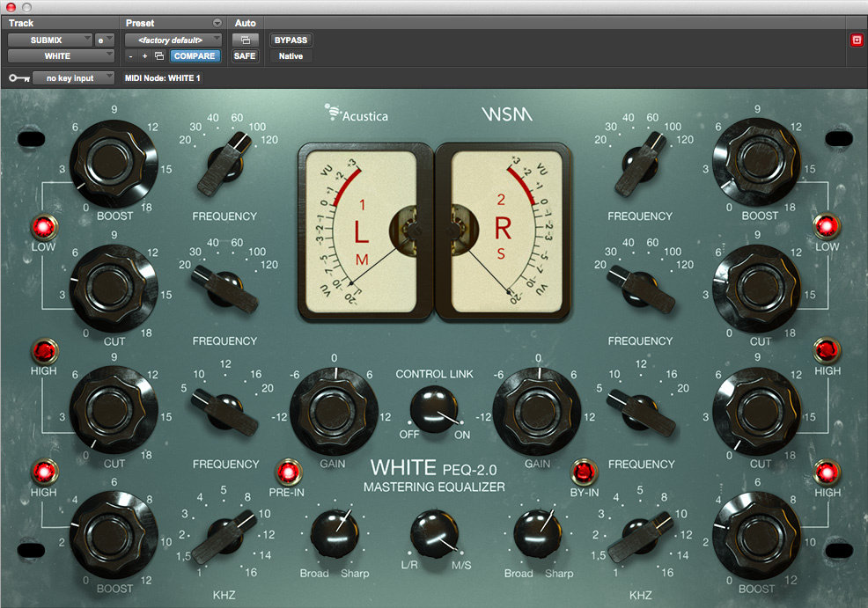Open the WHITE plug-in selector dropdown
The height and width of the screenshot is (608, 868).
61,56
